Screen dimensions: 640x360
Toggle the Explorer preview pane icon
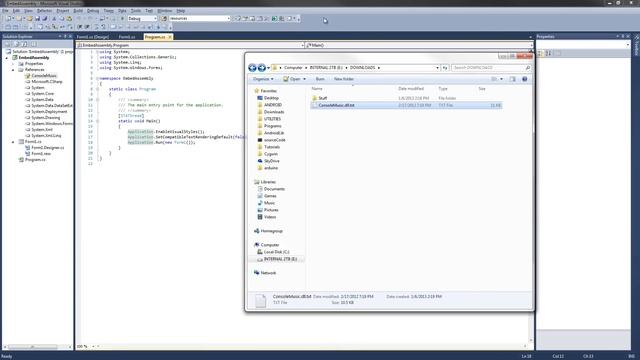pos(513,79)
